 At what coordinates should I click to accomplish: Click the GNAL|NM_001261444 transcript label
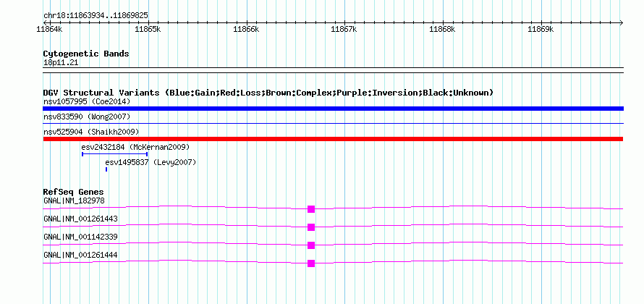pos(80,255)
